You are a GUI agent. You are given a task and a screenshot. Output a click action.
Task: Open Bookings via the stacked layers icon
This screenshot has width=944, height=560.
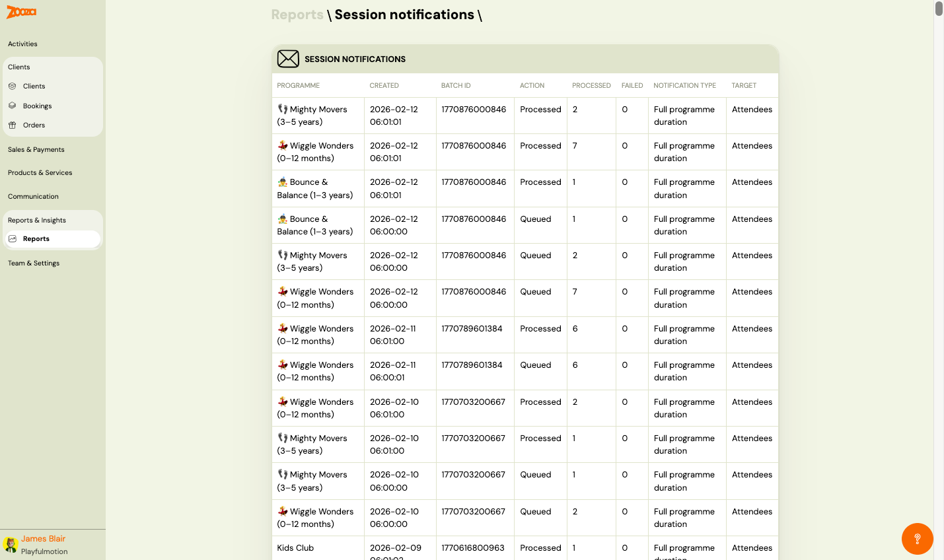point(13,105)
